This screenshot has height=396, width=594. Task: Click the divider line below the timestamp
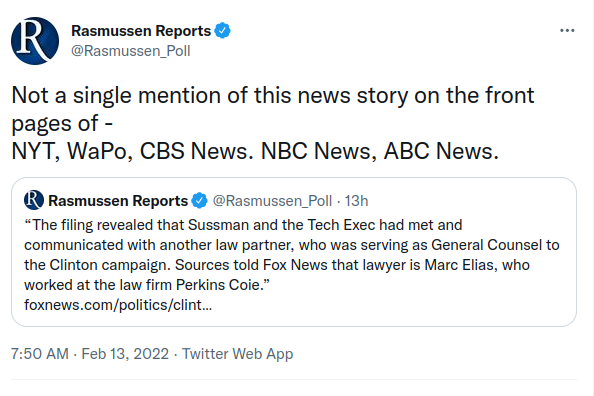[294, 379]
